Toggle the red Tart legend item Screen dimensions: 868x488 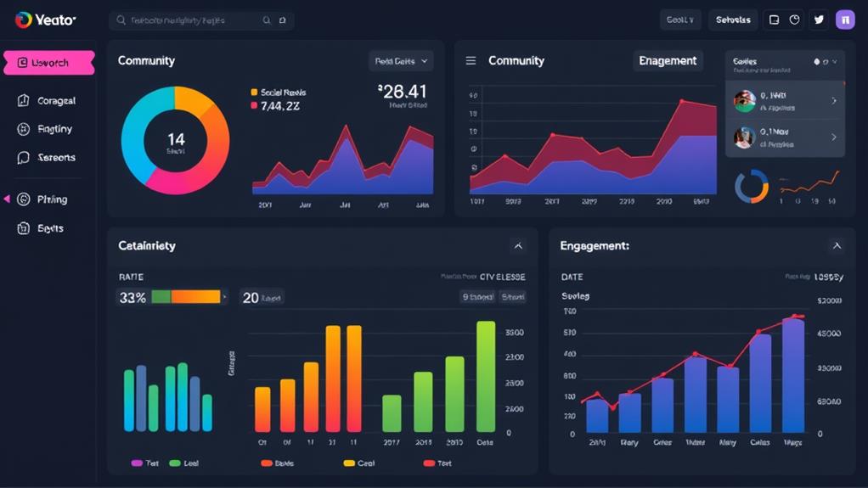[437, 463]
